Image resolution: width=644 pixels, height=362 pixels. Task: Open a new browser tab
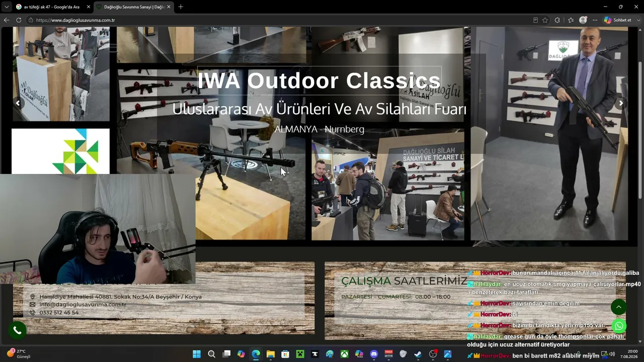click(181, 7)
